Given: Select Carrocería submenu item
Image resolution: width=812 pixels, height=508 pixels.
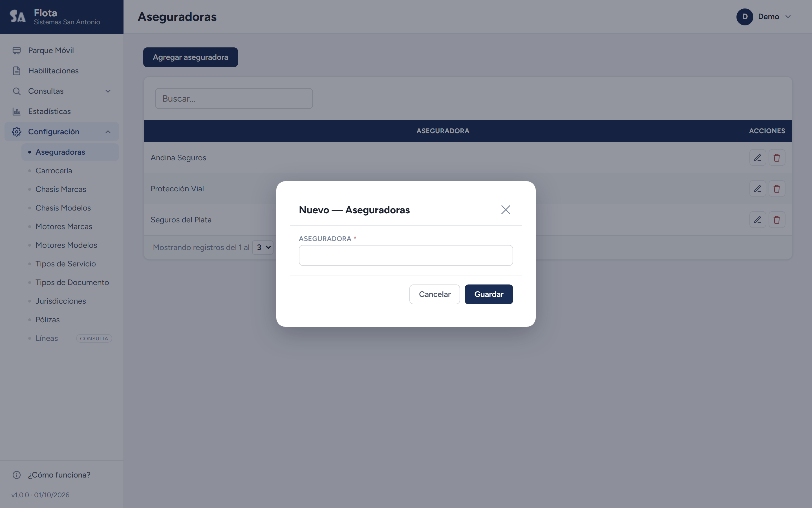Looking at the screenshot, I should 70,171.
